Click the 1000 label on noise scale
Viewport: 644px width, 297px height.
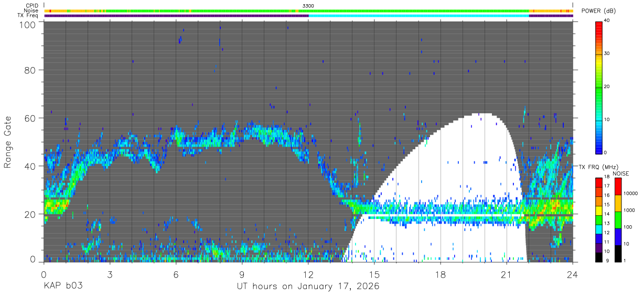(629, 210)
